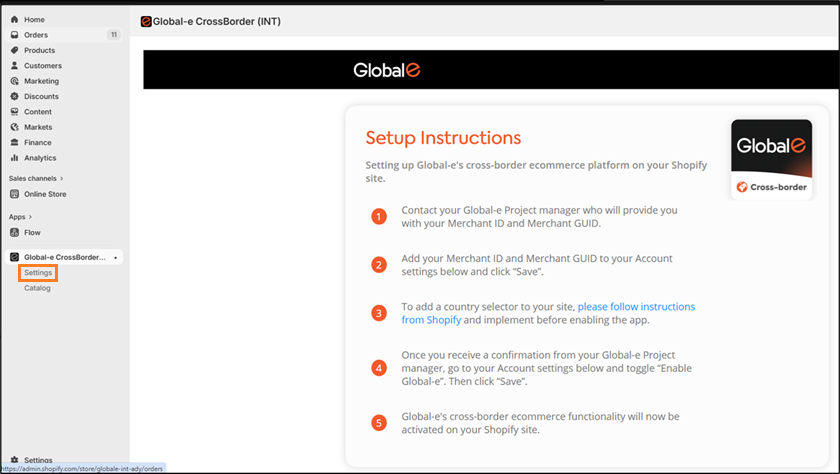Click the Online Store storefront icon
Image resolution: width=840 pixels, height=474 pixels.
[14, 194]
